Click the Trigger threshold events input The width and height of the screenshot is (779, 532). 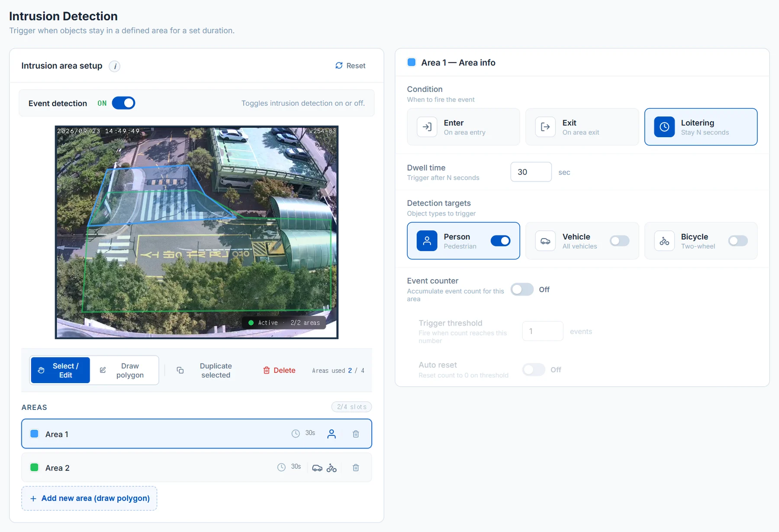[543, 331]
